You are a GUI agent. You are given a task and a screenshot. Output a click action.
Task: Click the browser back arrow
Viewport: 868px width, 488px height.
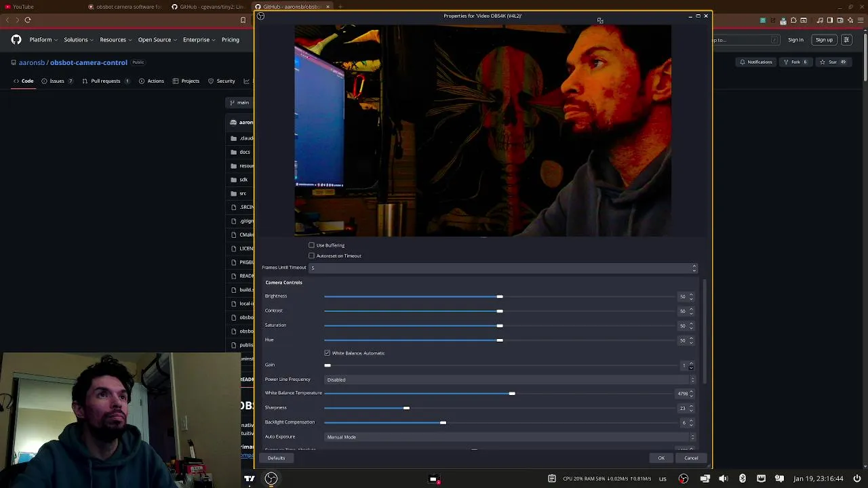pyautogui.click(x=8, y=20)
